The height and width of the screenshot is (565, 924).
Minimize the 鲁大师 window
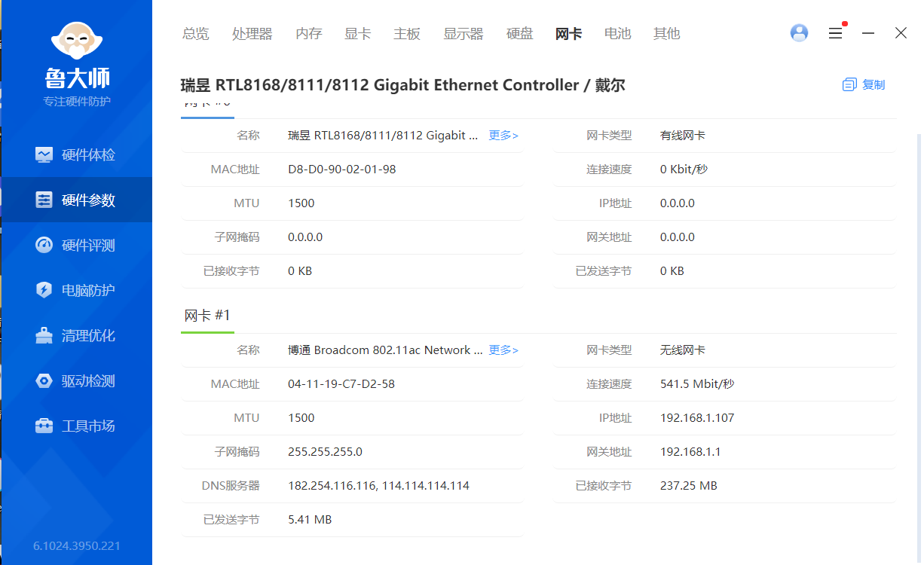(x=868, y=33)
